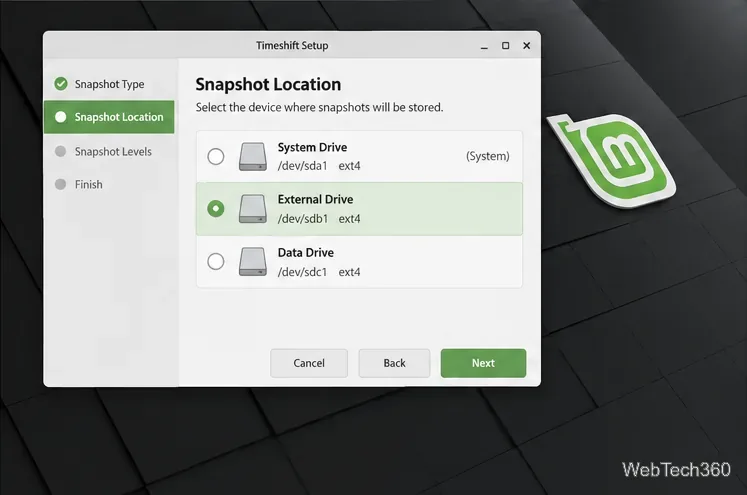Click the grey step dot beside Snapshot Levels
This screenshot has width=747, height=495.
point(61,152)
